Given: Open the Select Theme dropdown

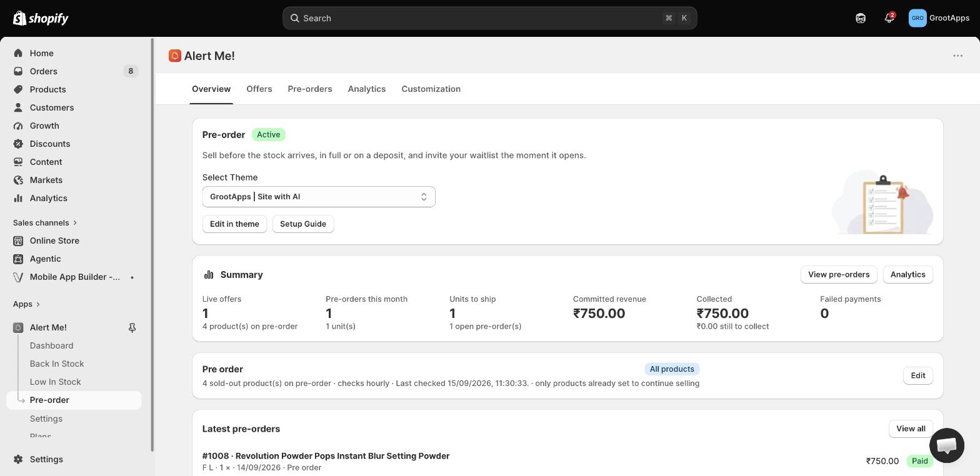Looking at the screenshot, I should [319, 197].
